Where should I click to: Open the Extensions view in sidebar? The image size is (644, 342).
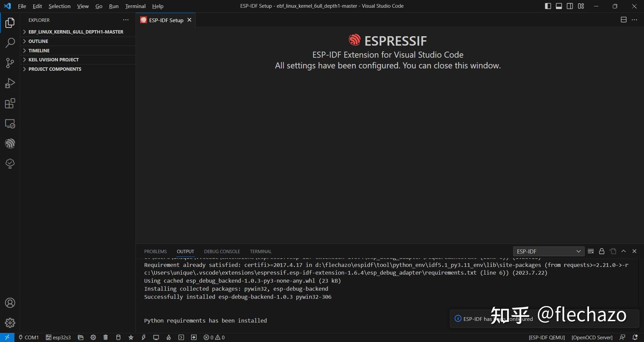(x=10, y=103)
